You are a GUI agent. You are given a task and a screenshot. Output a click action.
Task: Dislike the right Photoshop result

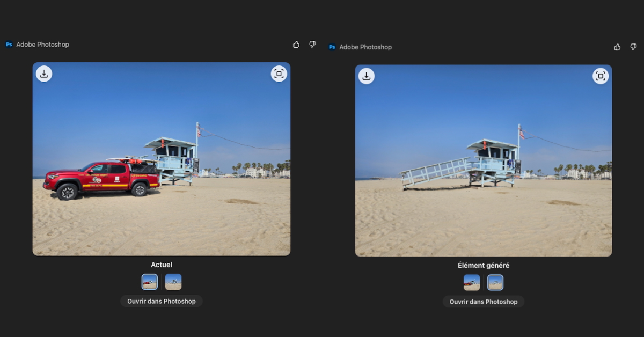[633, 47]
